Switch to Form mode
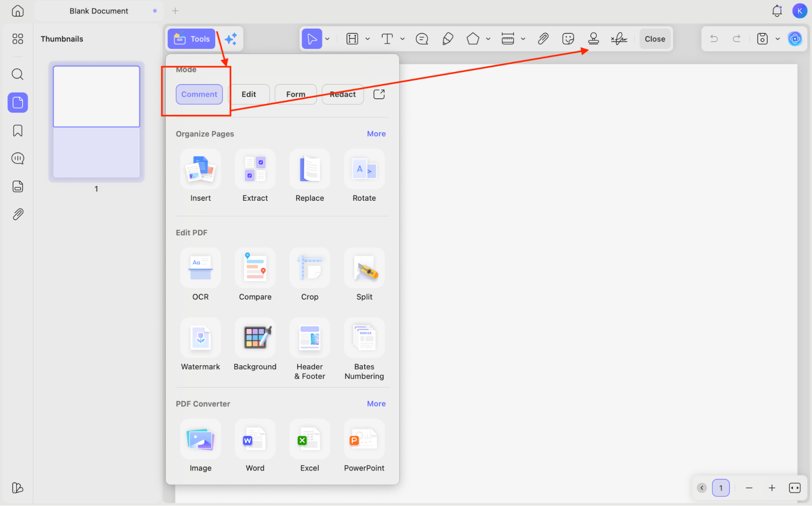Viewport: 812px width, 506px height. pyautogui.click(x=296, y=94)
